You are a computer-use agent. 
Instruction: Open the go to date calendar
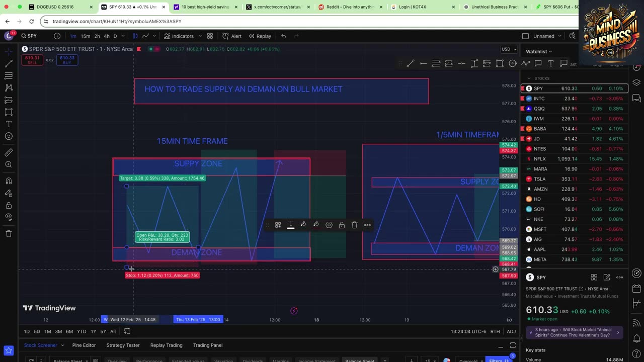point(127,331)
